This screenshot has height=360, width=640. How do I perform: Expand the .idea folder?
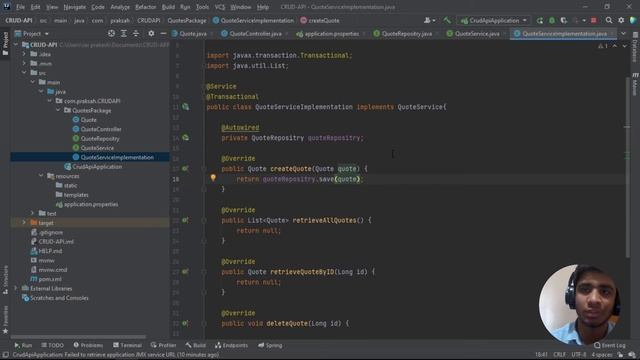24,54
